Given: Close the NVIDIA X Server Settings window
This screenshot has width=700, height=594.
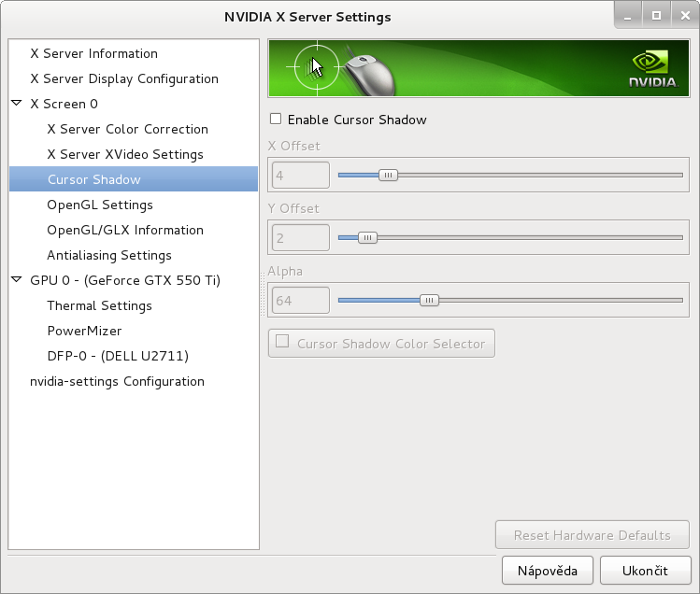Looking at the screenshot, I should (685, 16).
